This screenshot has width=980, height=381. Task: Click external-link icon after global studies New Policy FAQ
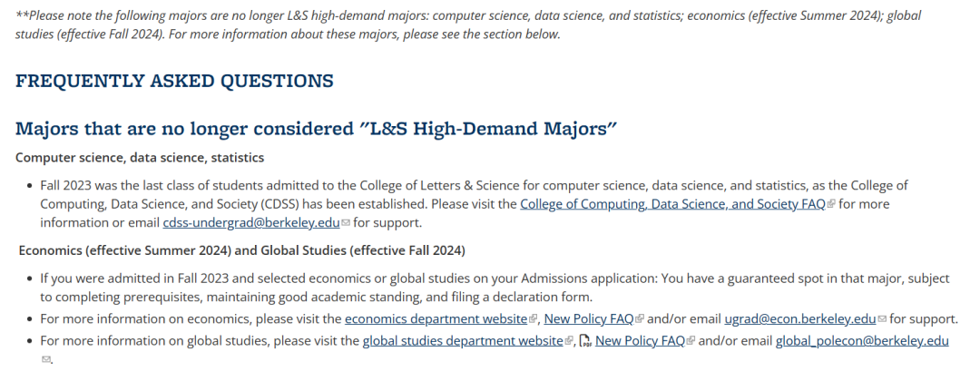click(x=691, y=341)
